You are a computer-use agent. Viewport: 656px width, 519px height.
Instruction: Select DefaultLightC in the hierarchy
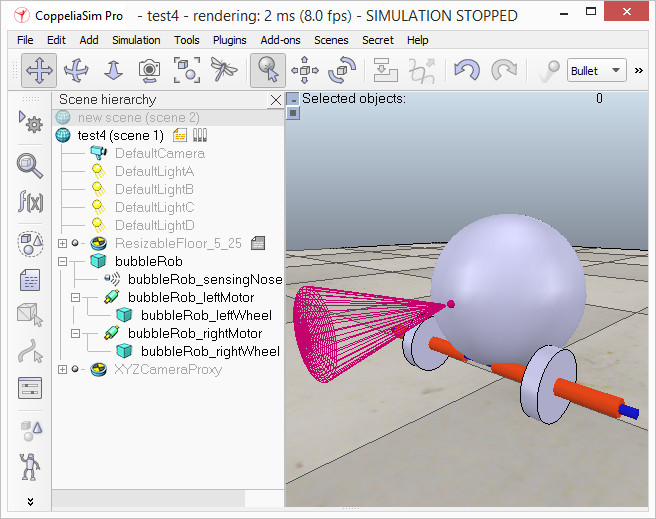tap(154, 207)
